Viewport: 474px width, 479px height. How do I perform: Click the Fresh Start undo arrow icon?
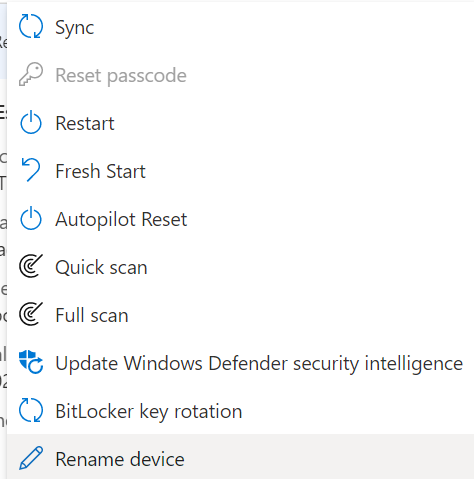pos(31,170)
